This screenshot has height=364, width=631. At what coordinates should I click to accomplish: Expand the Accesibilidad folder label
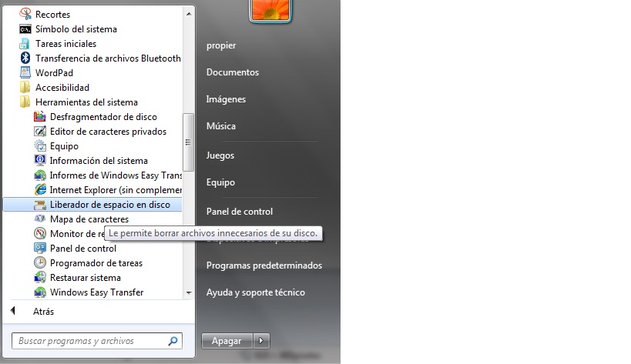(62, 87)
